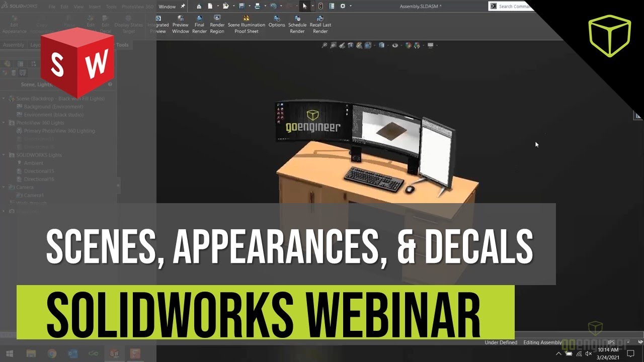Click Section View icon
Viewport: 644px width, 362px height.
pyautogui.click(x=350, y=45)
